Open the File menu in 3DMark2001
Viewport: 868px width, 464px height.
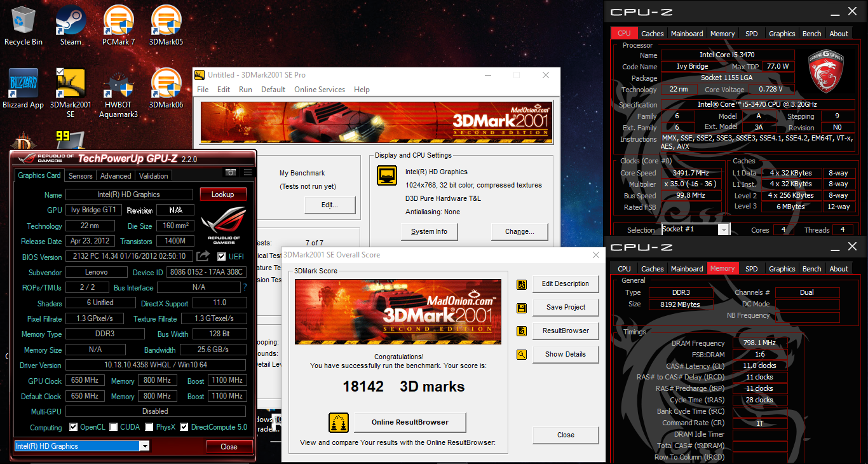[x=203, y=90]
